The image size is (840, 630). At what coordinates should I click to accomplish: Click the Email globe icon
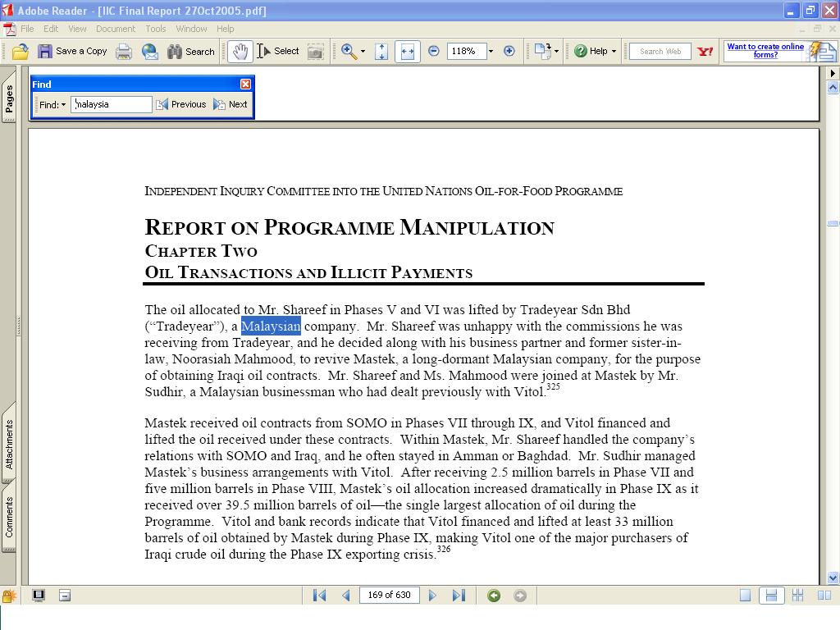coord(150,52)
